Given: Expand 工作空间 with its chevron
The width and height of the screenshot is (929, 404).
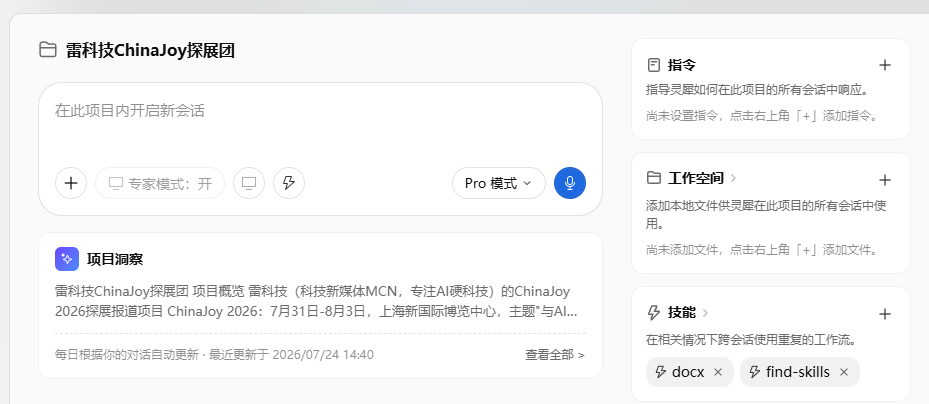Looking at the screenshot, I should [x=733, y=178].
